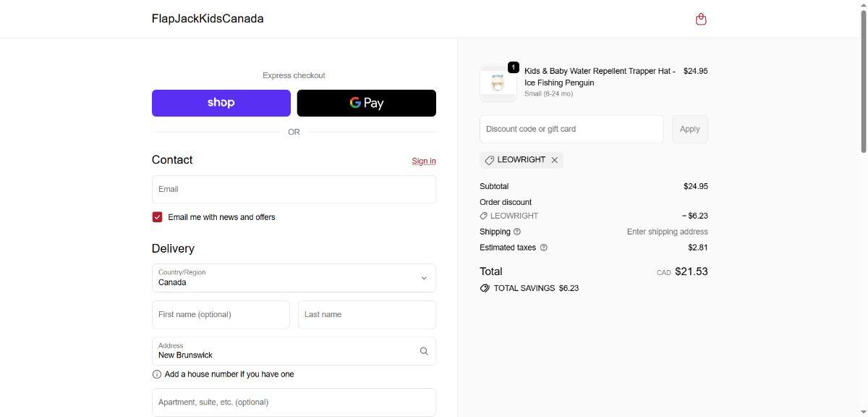Pay with Google Pay express checkout
The height and width of the screenshot is (417, 868).
[x=366, y=103]
